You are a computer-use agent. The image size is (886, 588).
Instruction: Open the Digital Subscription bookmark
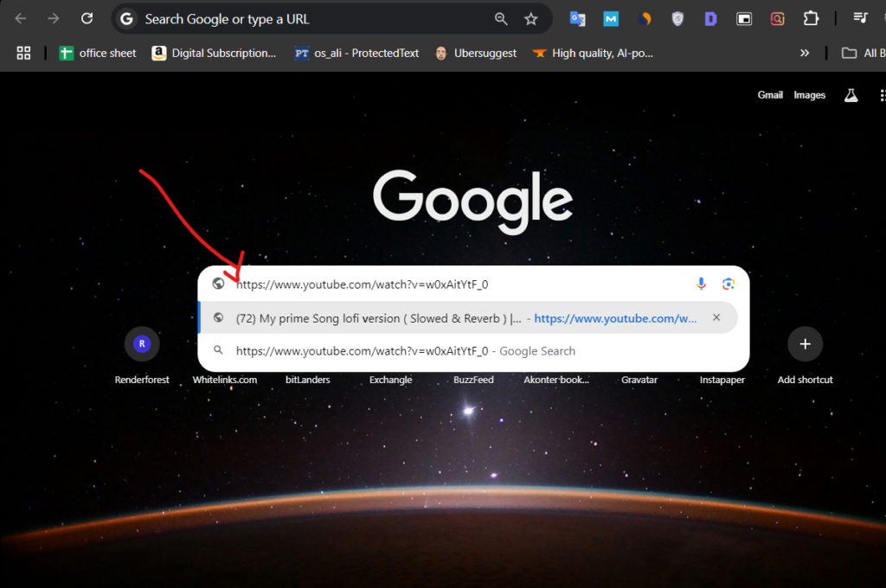tap(215, 53)
